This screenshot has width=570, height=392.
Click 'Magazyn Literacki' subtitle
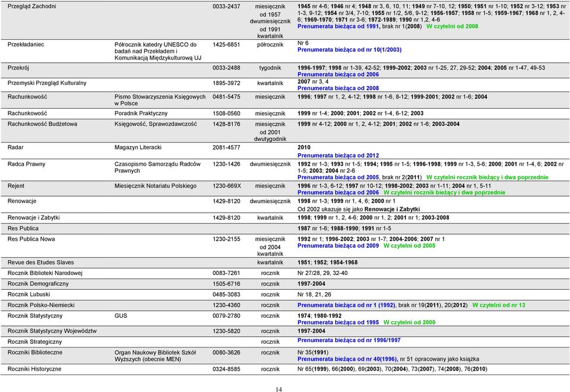point(138,147)
